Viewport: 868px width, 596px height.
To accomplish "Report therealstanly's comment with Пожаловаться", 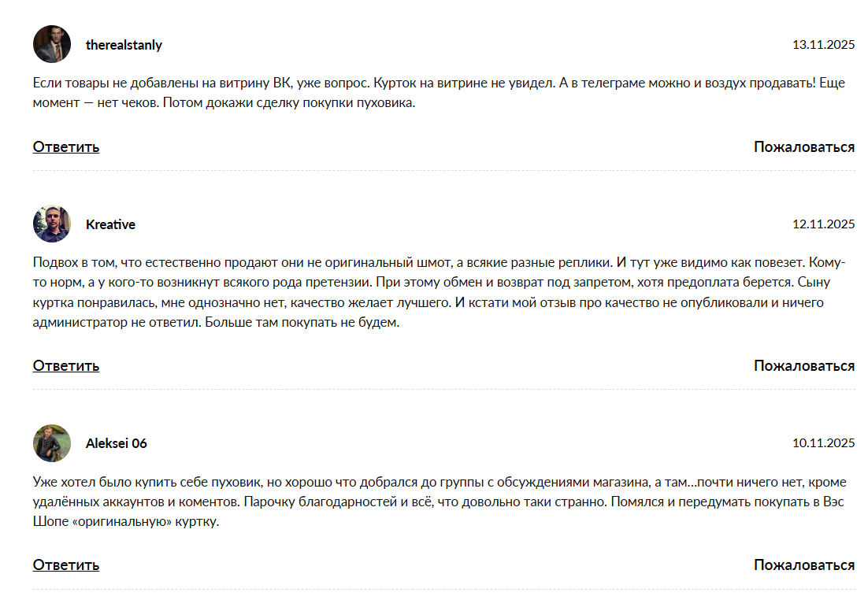I will [x=803, y=146].
